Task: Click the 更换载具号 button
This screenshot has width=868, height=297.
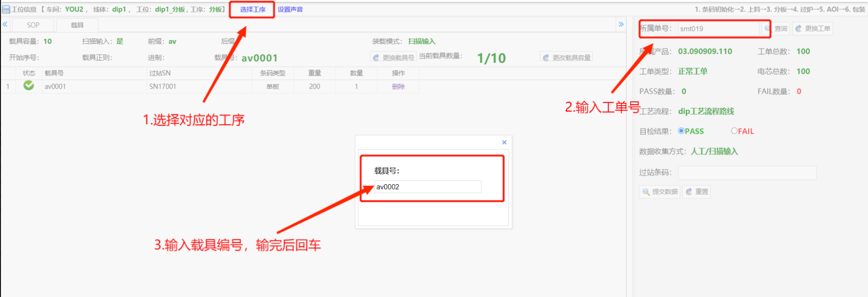Action: [x=394, y=58]
